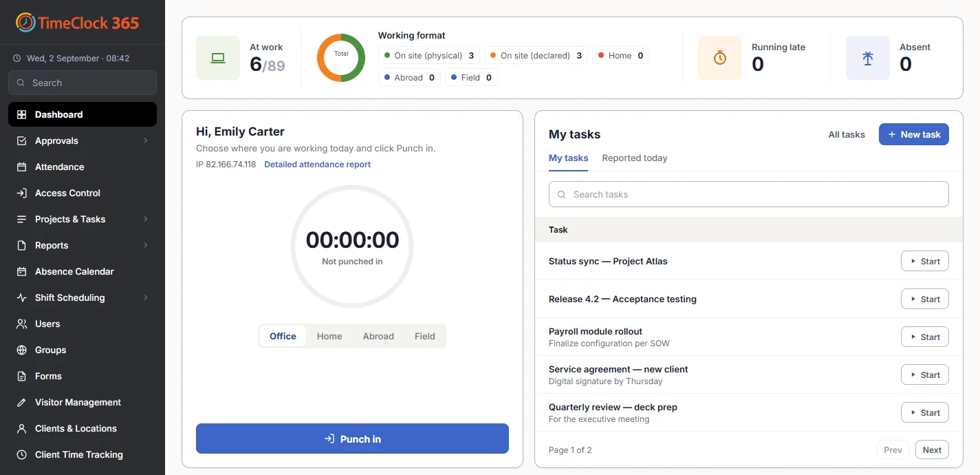Click the Home working format chip
The height and width of the screenshot is (475, 980).
click(x=620, y=55)
